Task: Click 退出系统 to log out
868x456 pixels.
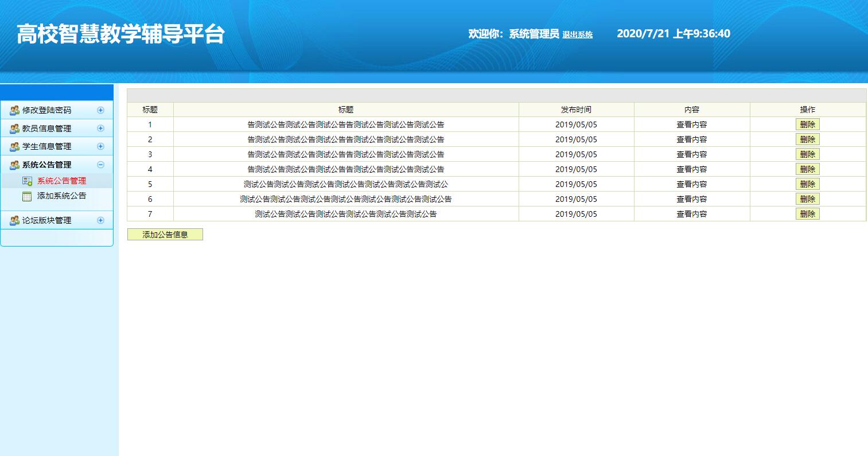Action: (x=579, y=34)
